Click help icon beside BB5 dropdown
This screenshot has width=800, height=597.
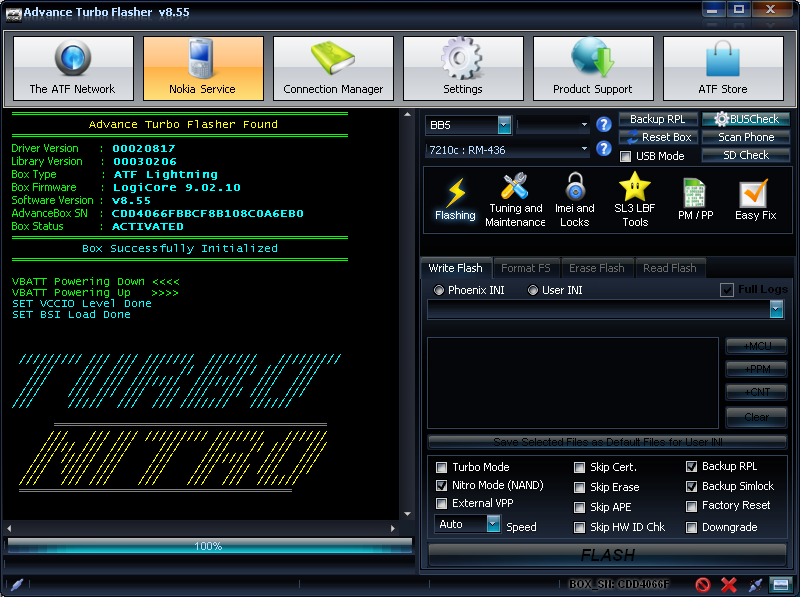[604, 125]
